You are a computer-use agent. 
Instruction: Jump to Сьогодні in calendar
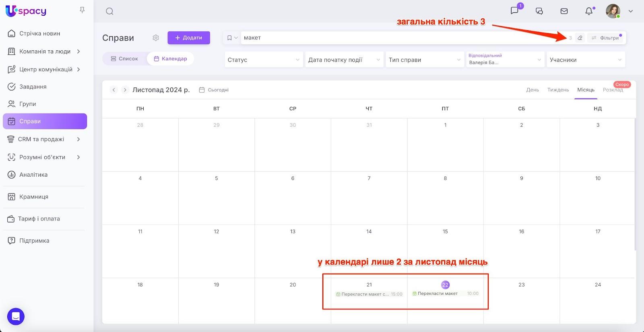(x=214, y=90)
